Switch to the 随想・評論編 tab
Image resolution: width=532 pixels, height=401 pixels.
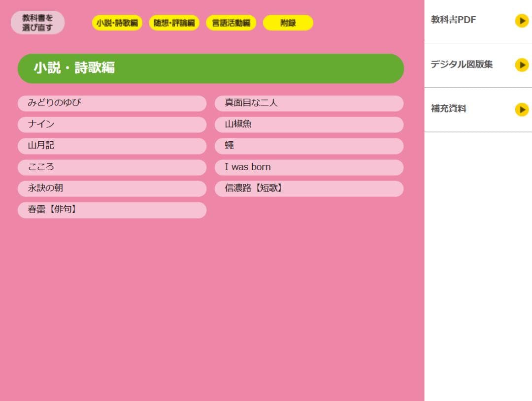[x=175, y=22]
